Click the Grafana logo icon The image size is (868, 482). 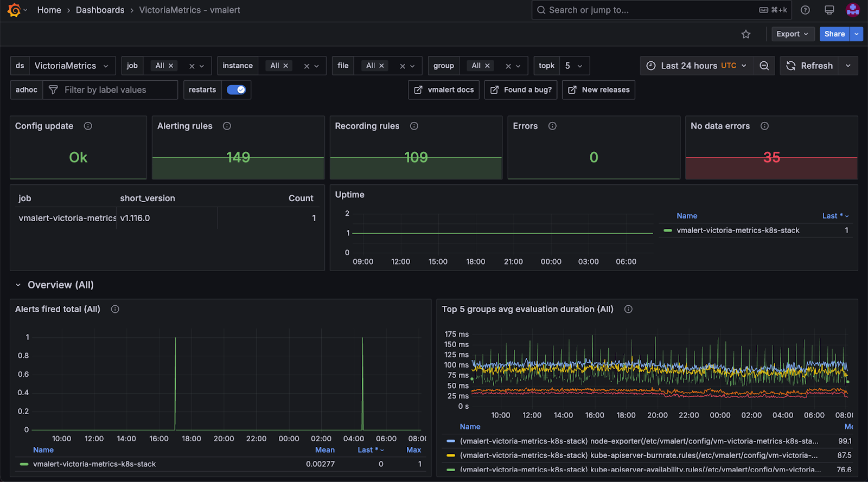pos(14,10)
